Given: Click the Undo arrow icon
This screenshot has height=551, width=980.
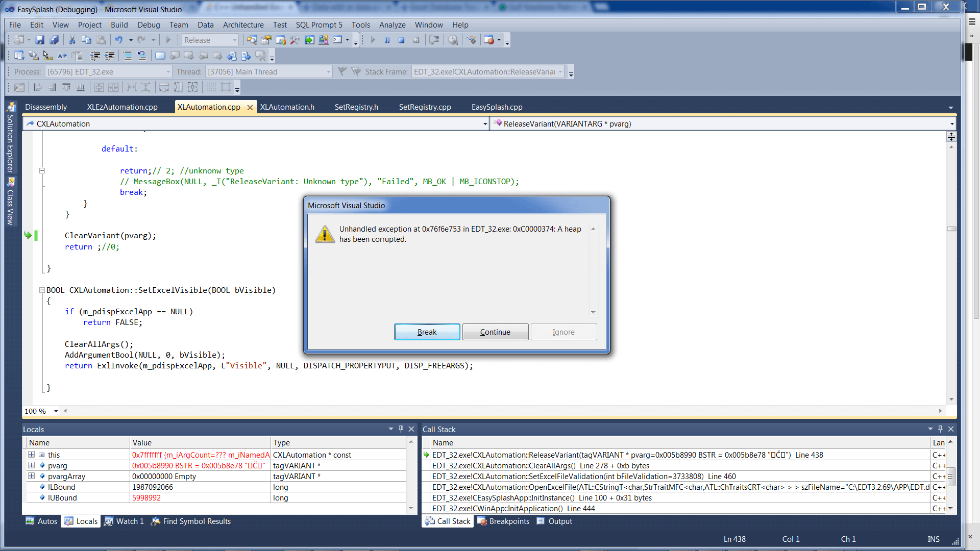Looking at the screenshot, I should (119, 40).
